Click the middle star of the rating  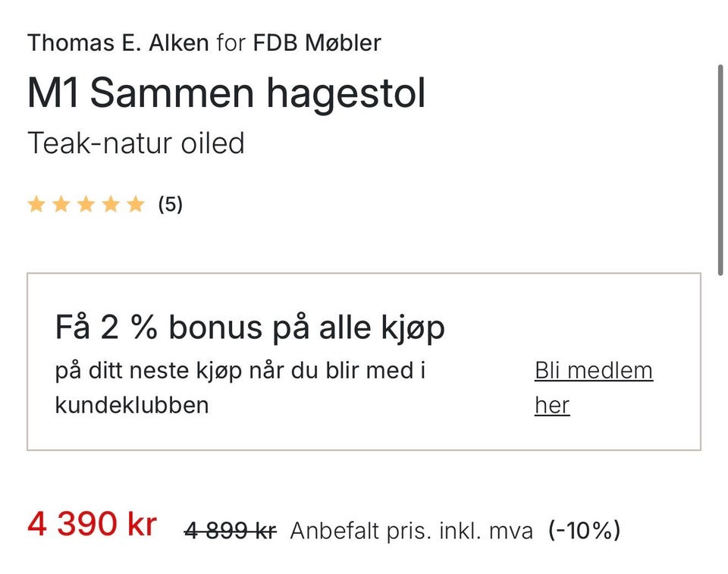click(x=86, y=203)
